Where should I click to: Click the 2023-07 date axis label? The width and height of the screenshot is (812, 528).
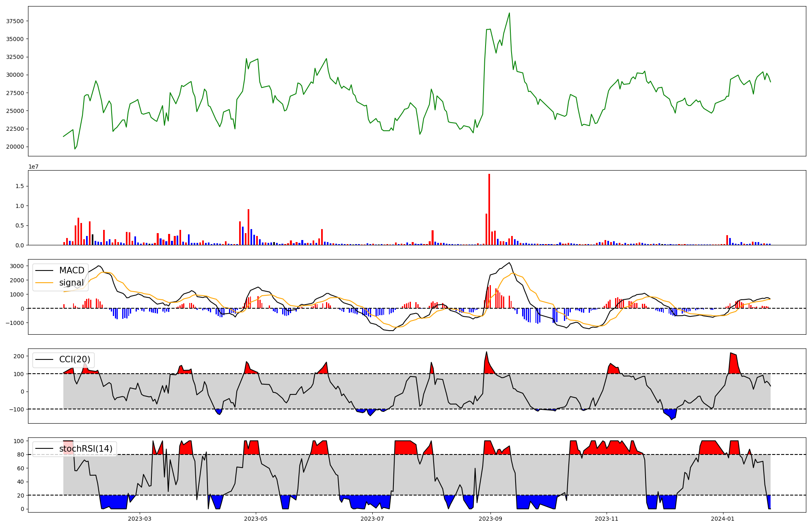point(372,519)
